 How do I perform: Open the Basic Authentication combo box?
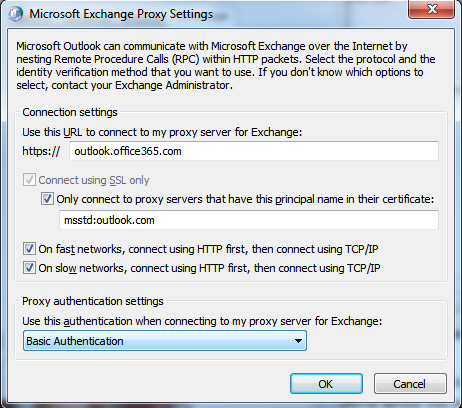click(x=165, y=341)
